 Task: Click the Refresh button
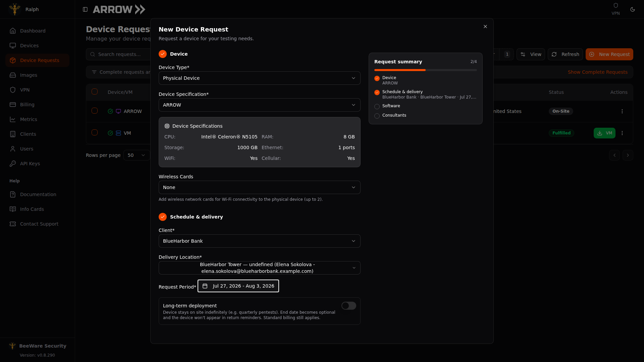(x=565, y=54)
